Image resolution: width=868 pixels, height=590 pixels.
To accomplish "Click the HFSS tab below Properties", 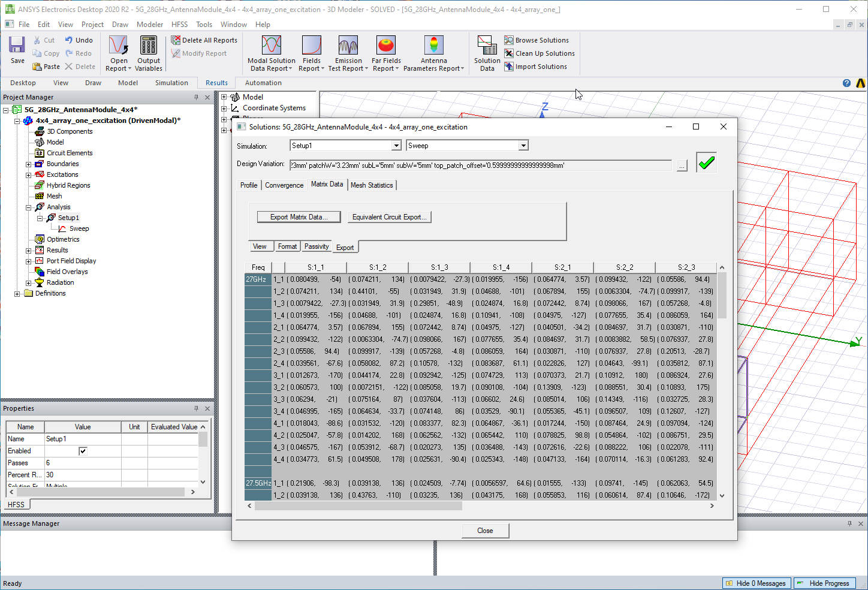I will [x=16, y=505].
